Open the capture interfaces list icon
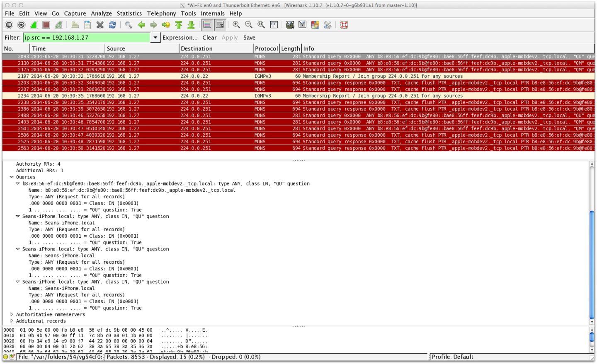 (9, 25)
